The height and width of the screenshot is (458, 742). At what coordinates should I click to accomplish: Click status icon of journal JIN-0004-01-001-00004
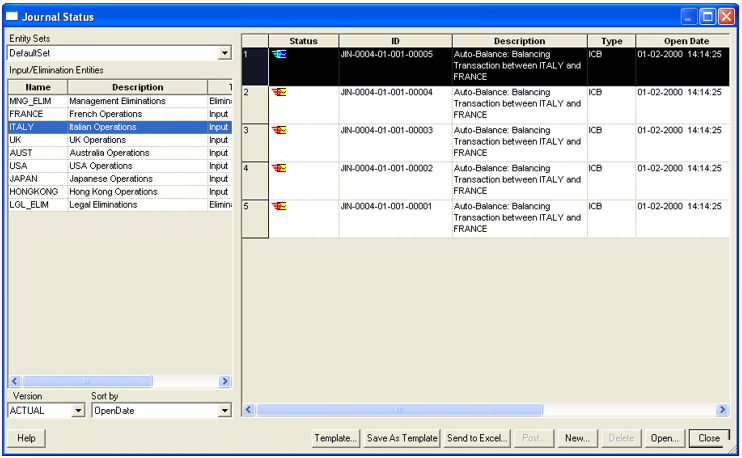click(279, 92)
